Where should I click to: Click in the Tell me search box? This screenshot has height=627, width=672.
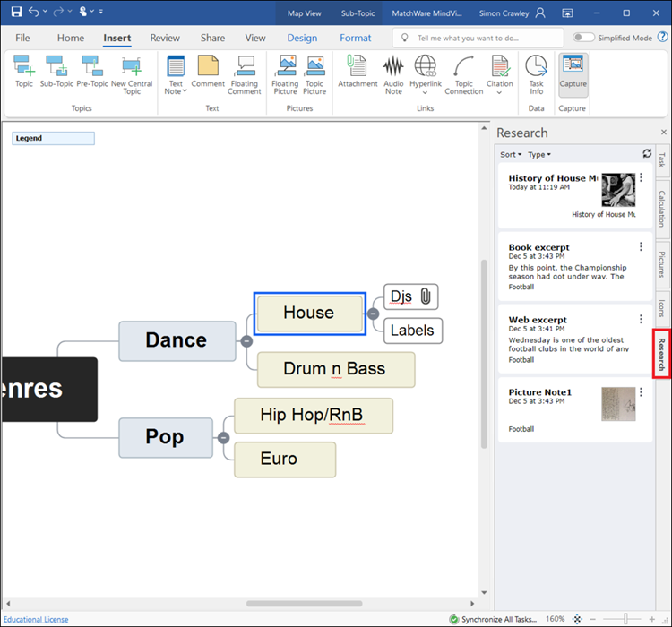tap(479, 38)
